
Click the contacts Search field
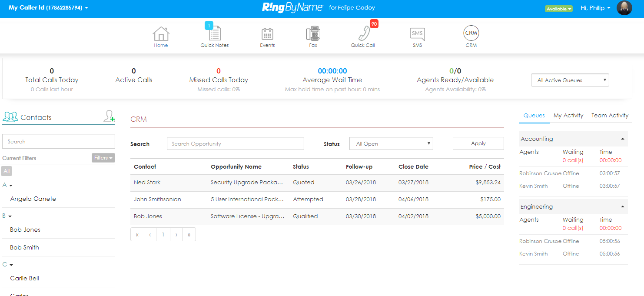[59, 141]
